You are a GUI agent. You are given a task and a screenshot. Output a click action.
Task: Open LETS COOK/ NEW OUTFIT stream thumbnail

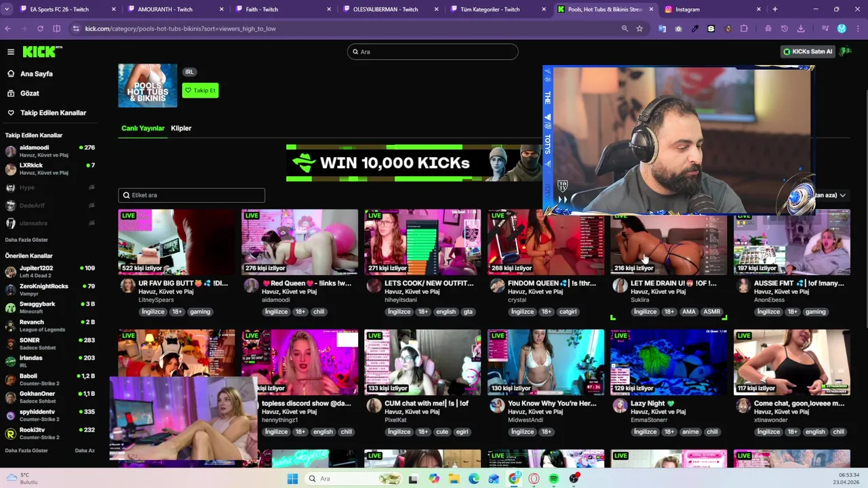pyautogui.click(x=422, y=242)
